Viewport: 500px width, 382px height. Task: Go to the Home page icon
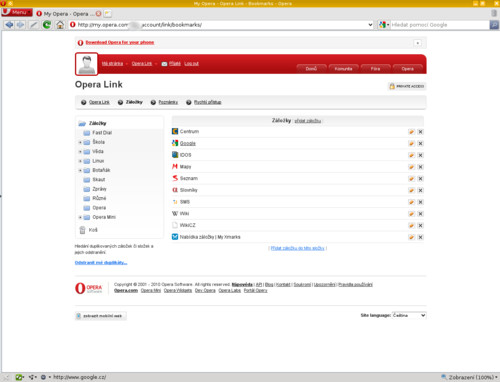point(60,25)
